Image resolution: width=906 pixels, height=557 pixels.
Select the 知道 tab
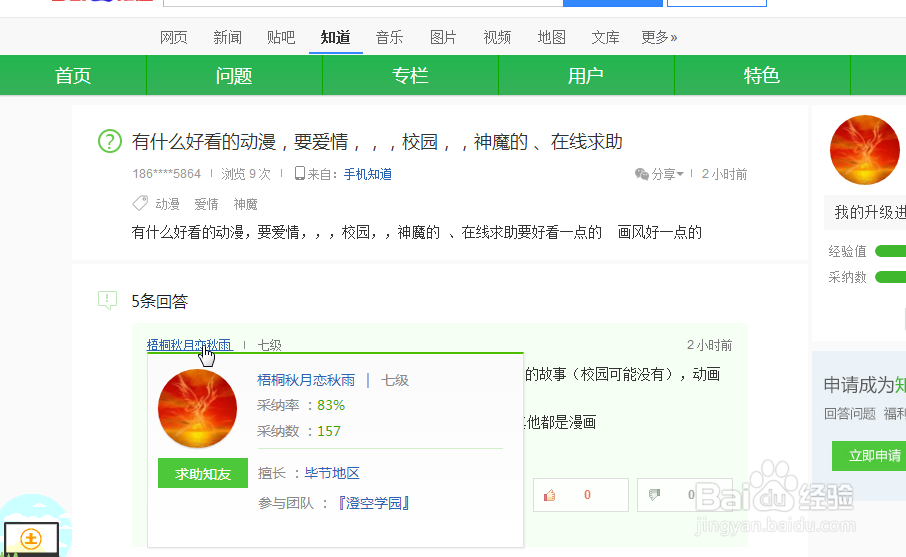336,38
